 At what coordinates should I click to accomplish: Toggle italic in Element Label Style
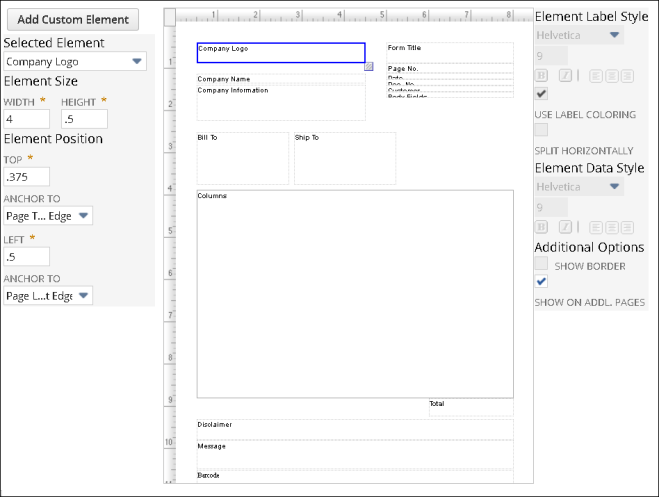(565, 75)
